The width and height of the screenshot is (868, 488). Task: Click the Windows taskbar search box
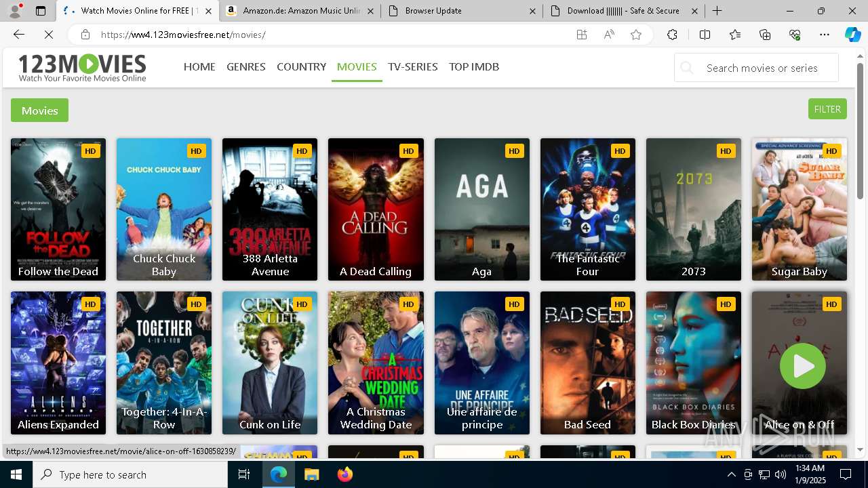point(130,474)
